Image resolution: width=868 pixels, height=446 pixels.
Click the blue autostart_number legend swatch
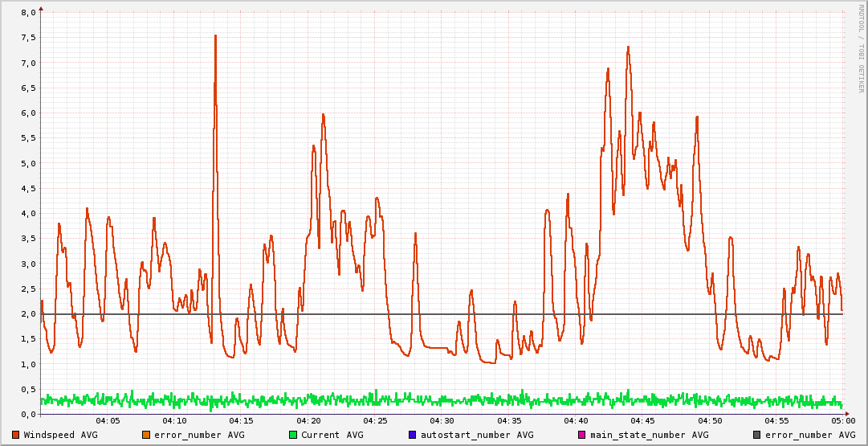coord(412,435)
